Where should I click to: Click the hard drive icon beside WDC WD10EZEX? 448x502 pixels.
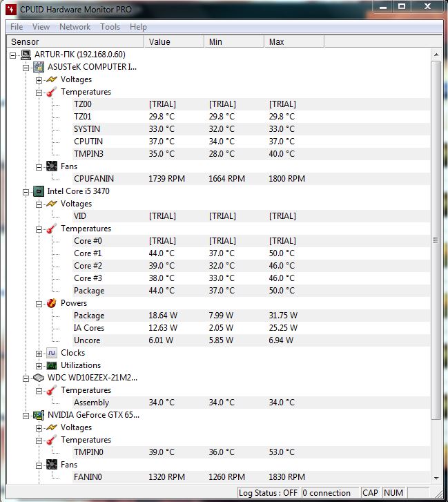[39, 378]
